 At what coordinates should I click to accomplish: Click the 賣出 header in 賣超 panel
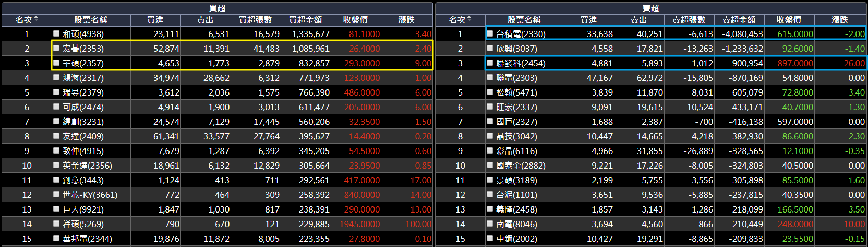pos(639,20)
